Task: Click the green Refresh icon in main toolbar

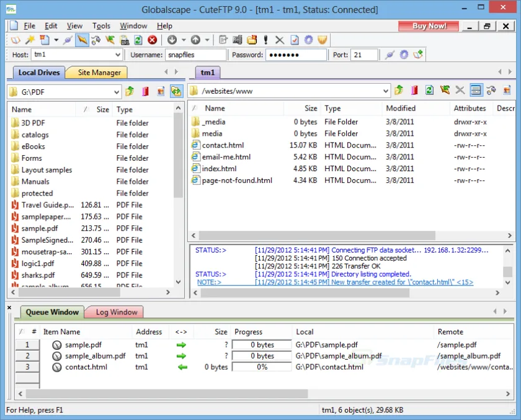Action: (x=138, y=40)
